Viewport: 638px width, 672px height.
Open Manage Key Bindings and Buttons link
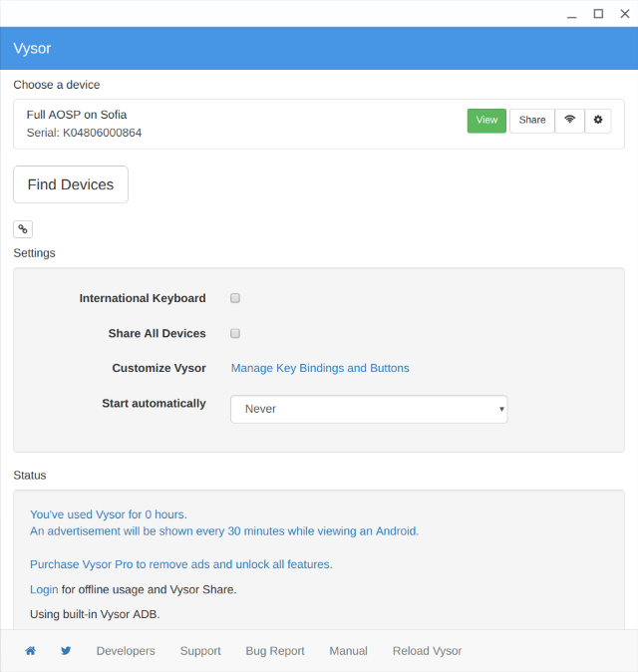tap(320, 368)
